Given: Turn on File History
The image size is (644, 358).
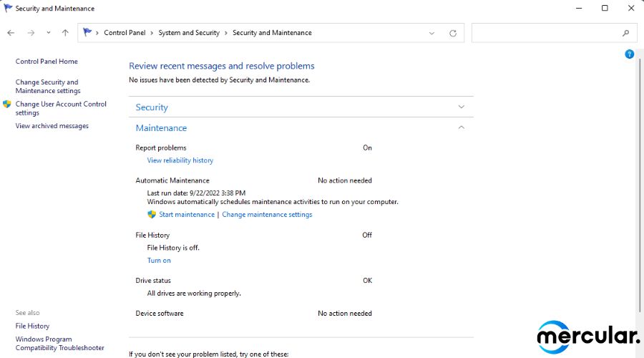Looking at the screenshot, I should tap(159, 260).
